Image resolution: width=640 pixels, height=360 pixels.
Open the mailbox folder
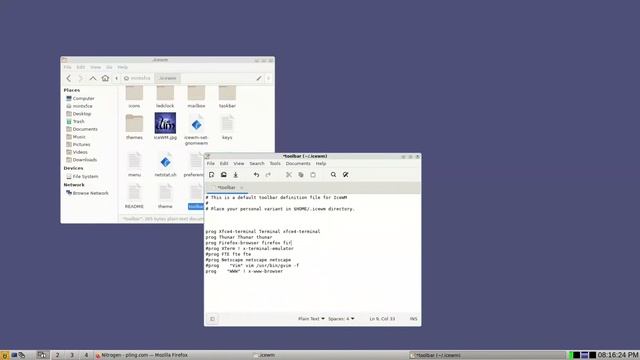[x=196, y=97]
